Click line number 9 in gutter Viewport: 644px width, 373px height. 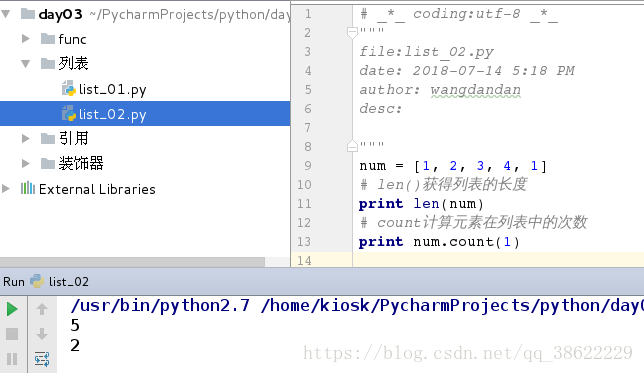pyautogui.click(x=308, y=165)
